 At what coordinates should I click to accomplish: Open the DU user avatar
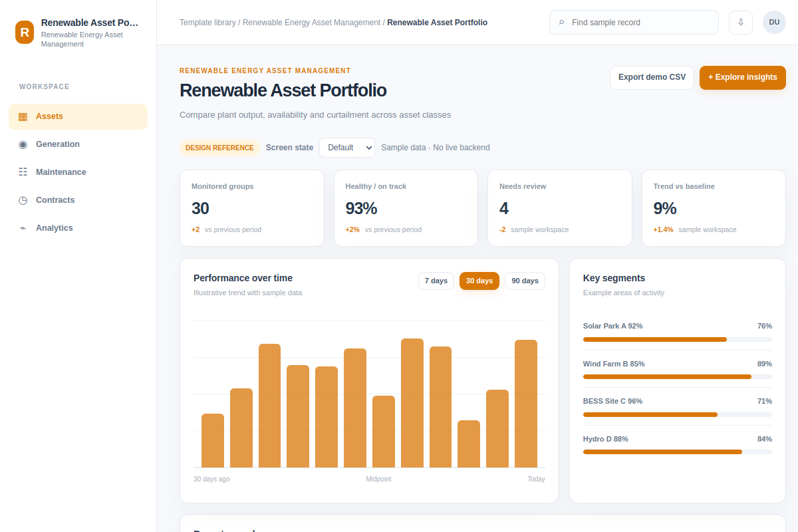point(774,23)
